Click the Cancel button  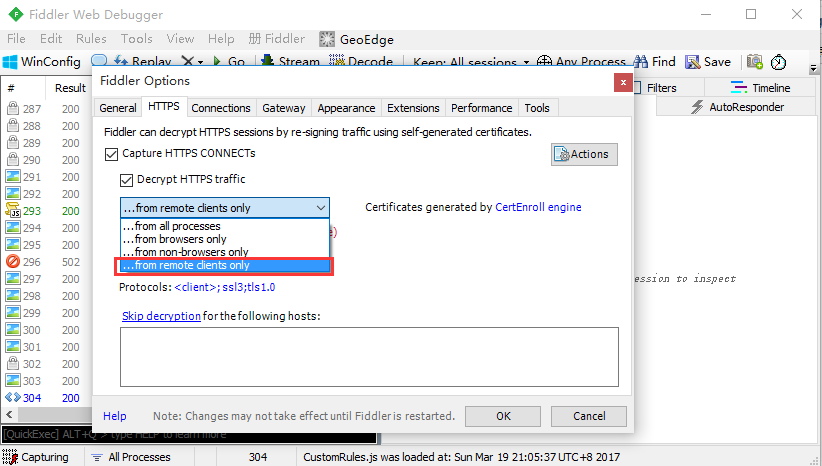click(589, 416)
